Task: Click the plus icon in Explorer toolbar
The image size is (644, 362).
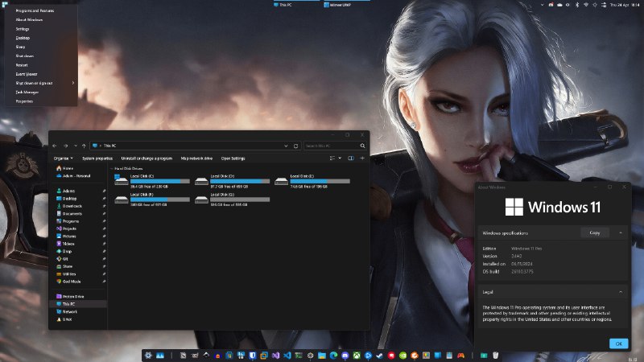Action: 362,158
